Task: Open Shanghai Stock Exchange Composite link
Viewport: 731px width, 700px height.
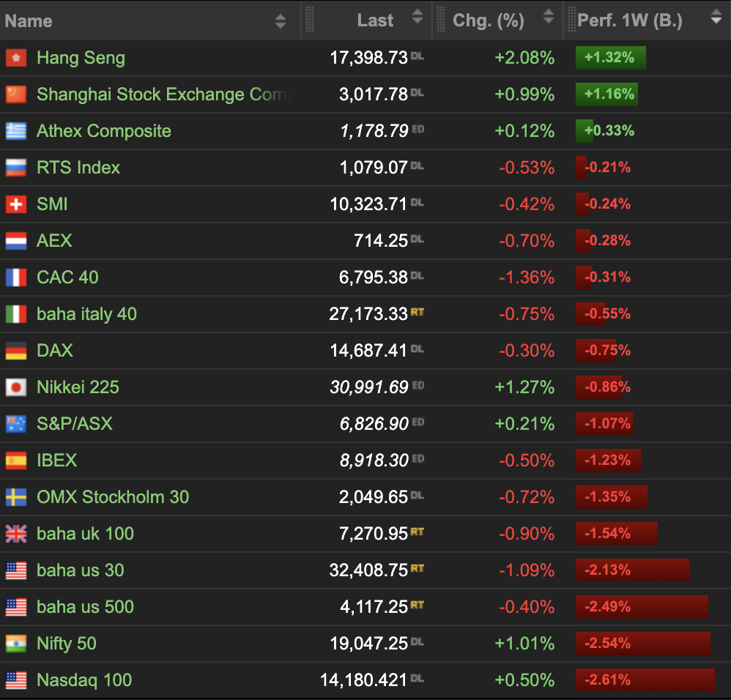Action: (x=163, y=94)
